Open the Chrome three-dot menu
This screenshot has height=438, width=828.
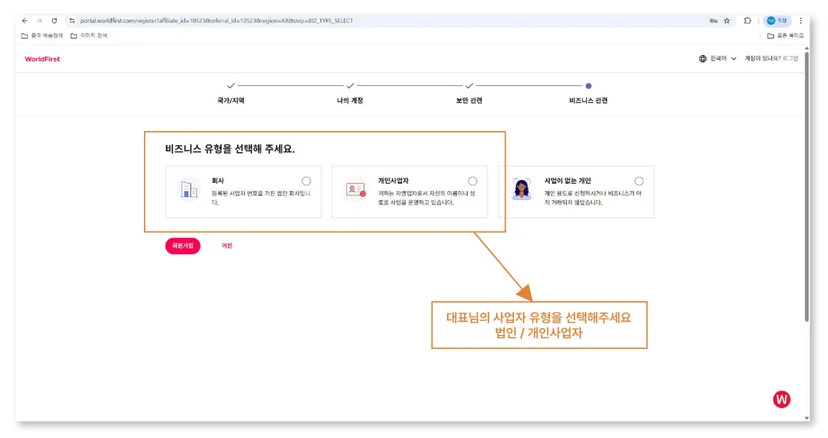(x=801, y=21)
